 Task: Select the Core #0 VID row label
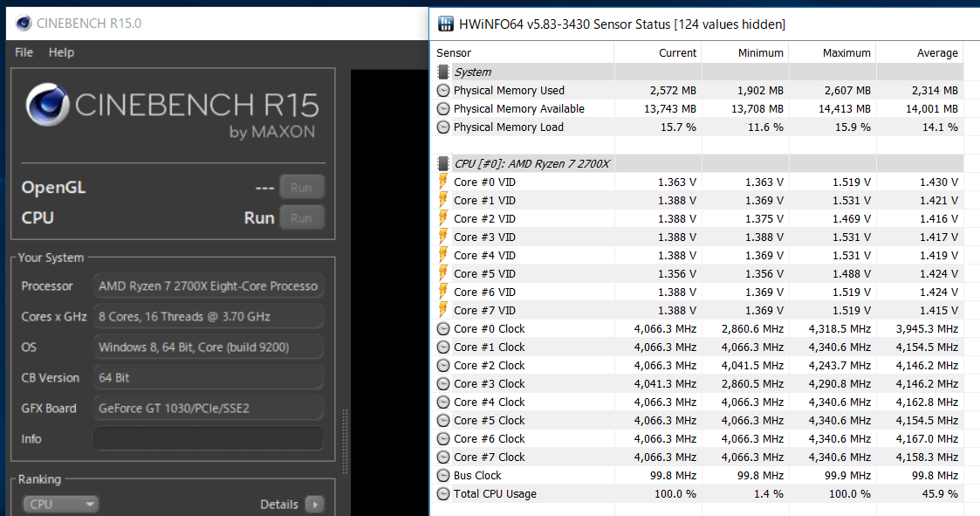484,182
